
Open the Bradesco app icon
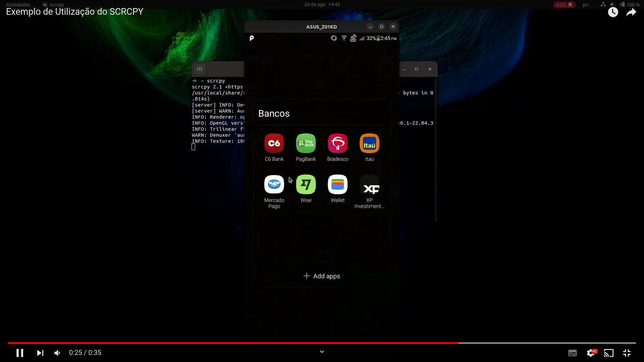click(x=337, y=143)
